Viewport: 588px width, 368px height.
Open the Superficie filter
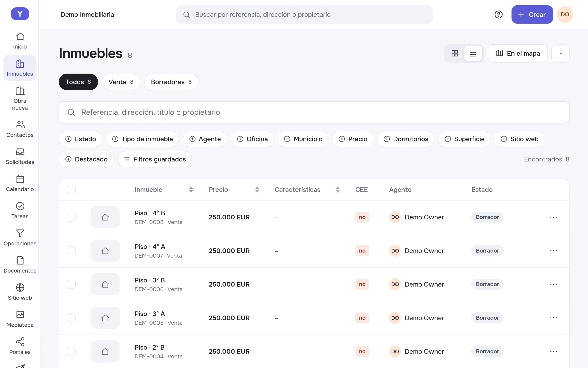coord(464,139)
